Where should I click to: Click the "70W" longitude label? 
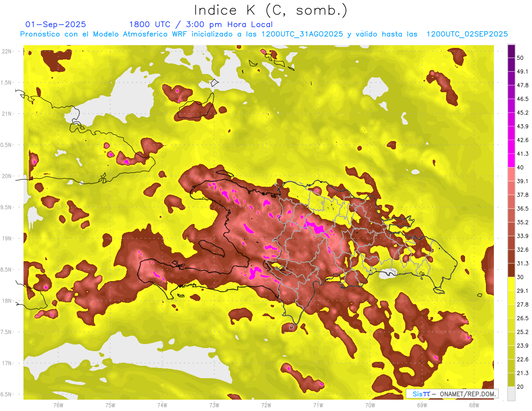point(370,405)
